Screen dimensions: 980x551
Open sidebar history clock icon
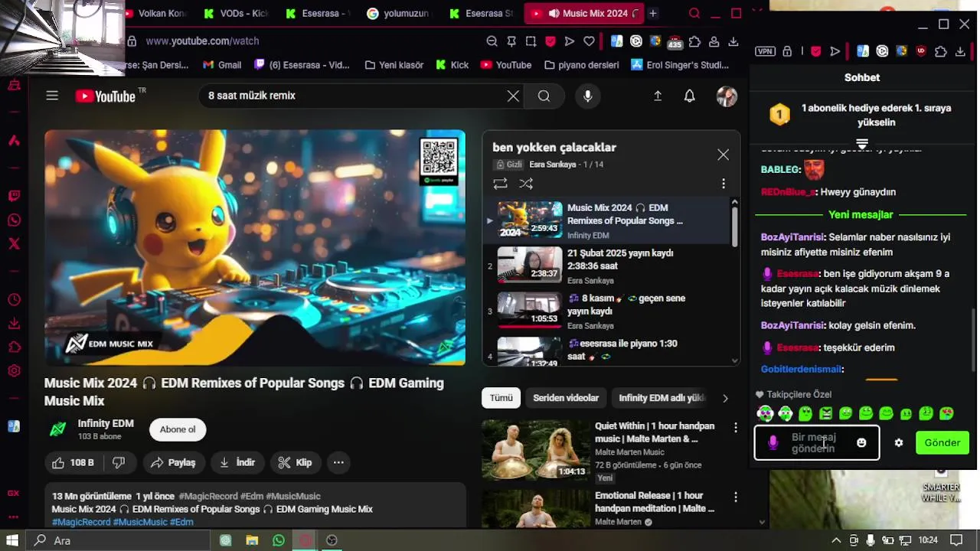point(14,299)
